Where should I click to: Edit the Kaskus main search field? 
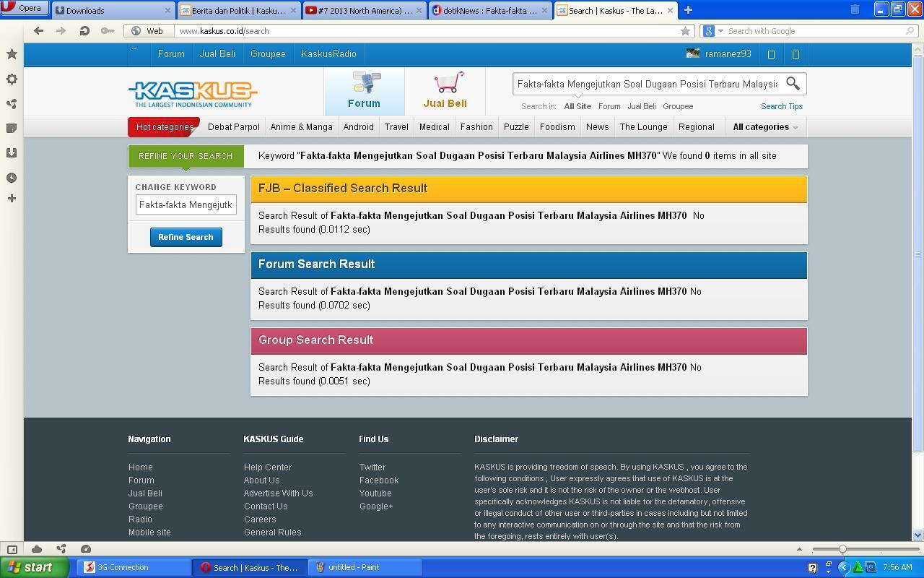[648, 84]
